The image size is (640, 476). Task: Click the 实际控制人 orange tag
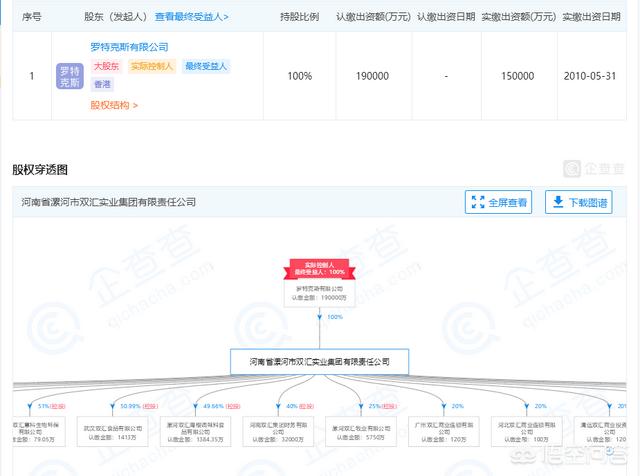click(x=152, y=66)
